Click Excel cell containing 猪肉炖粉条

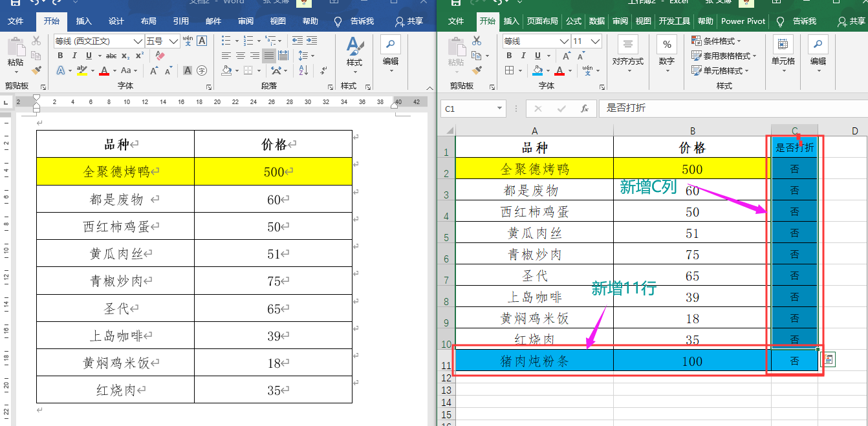point(534,359)
